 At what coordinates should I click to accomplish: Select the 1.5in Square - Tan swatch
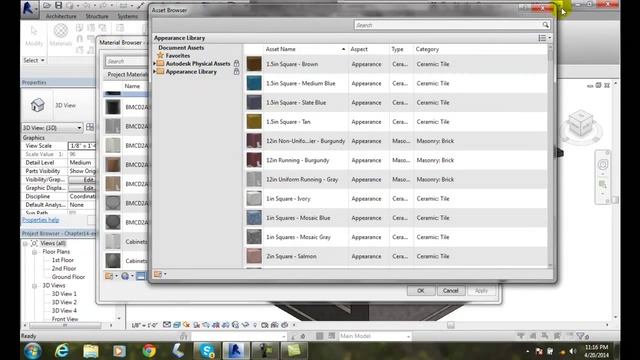tap(254, 122)
